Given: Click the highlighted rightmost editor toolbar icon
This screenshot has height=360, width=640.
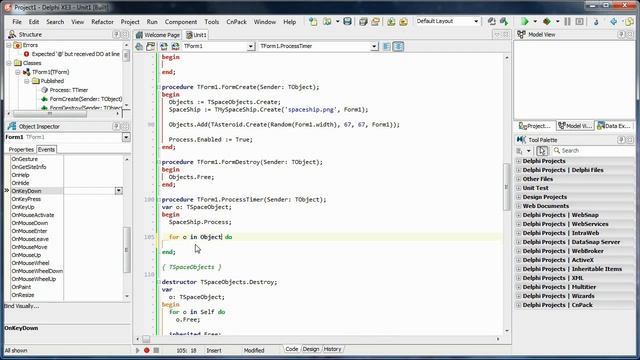Looking at the screenshot, I should [x=398, y=47].
